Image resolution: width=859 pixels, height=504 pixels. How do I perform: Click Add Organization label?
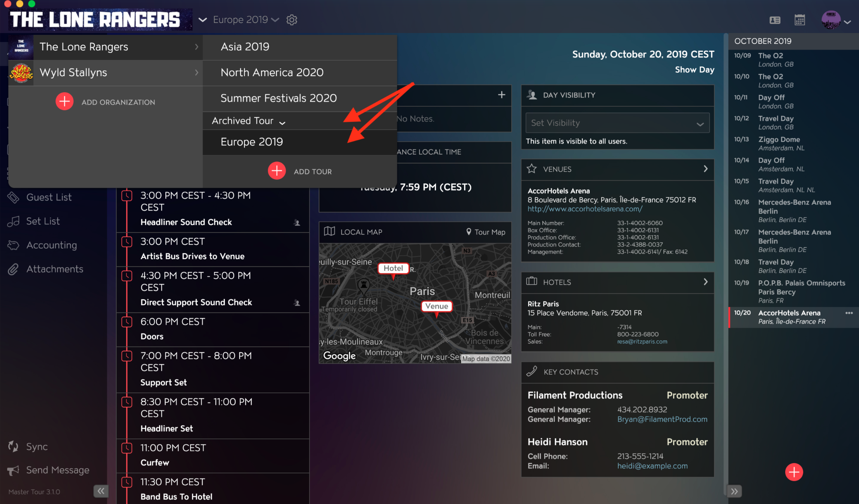click(118, 102)
